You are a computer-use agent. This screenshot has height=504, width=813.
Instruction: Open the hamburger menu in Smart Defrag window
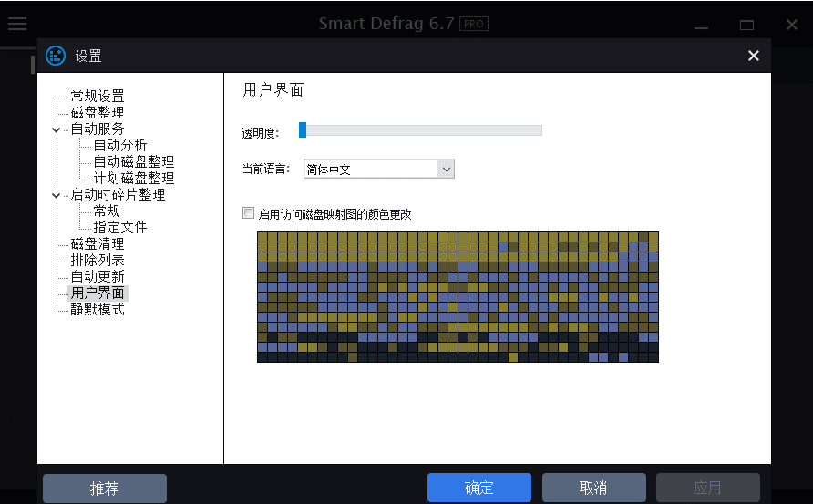(x=17, y=24)
